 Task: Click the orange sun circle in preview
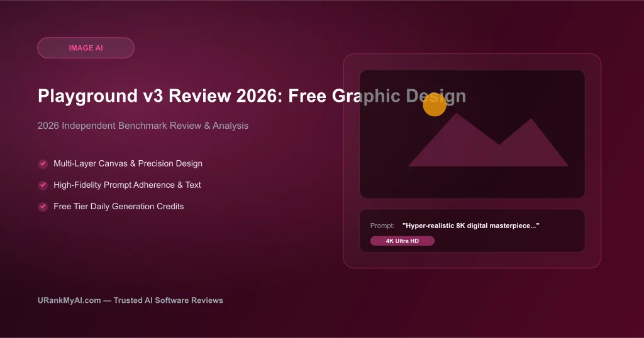click(x=435, y=104)
